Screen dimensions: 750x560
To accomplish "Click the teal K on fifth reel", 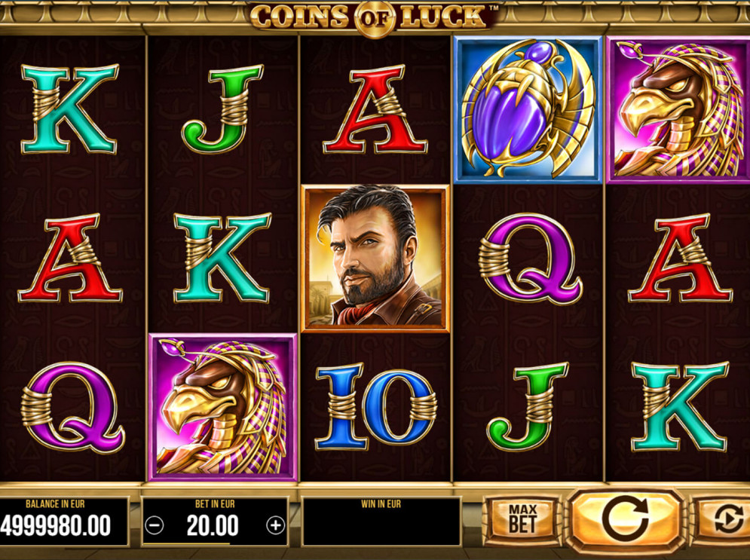I will (680, 407).
